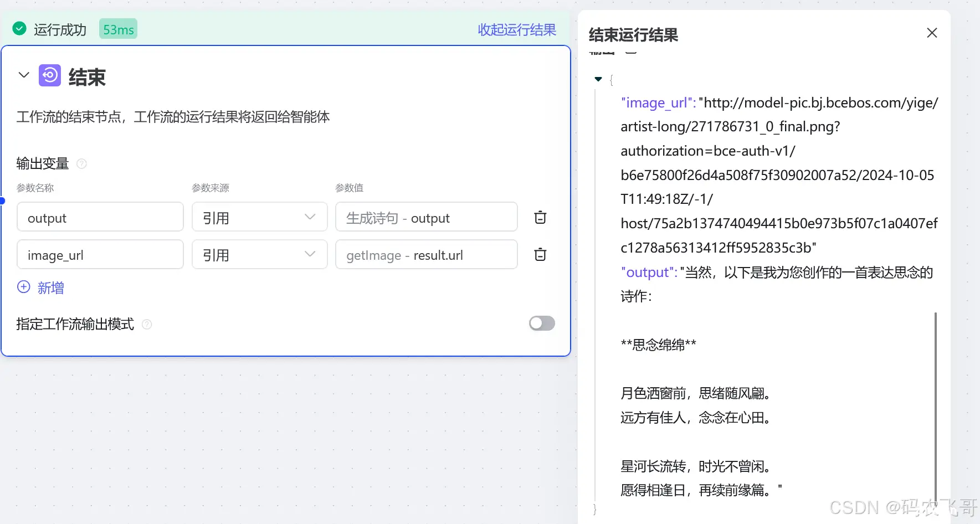Click the blue connection port on node edge
980x524 pixels.
pyautogui.click(x=2, y=201)
